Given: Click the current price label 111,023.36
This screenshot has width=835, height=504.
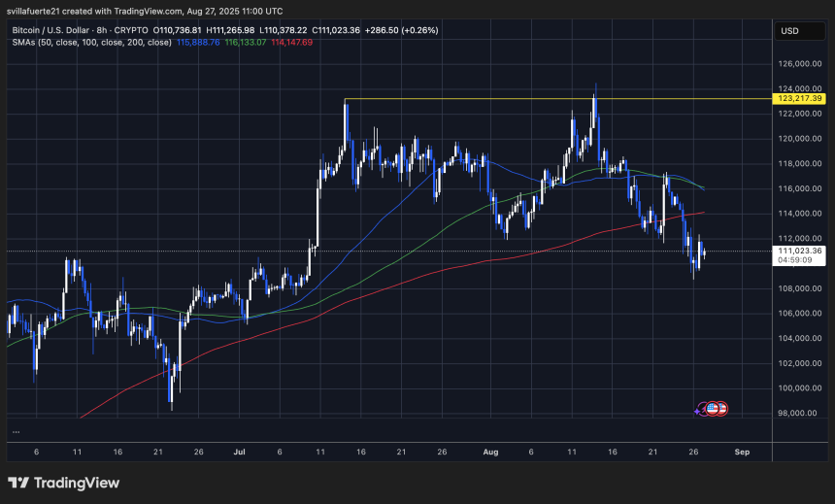Looking at the screenshot, I should [801, 251].
